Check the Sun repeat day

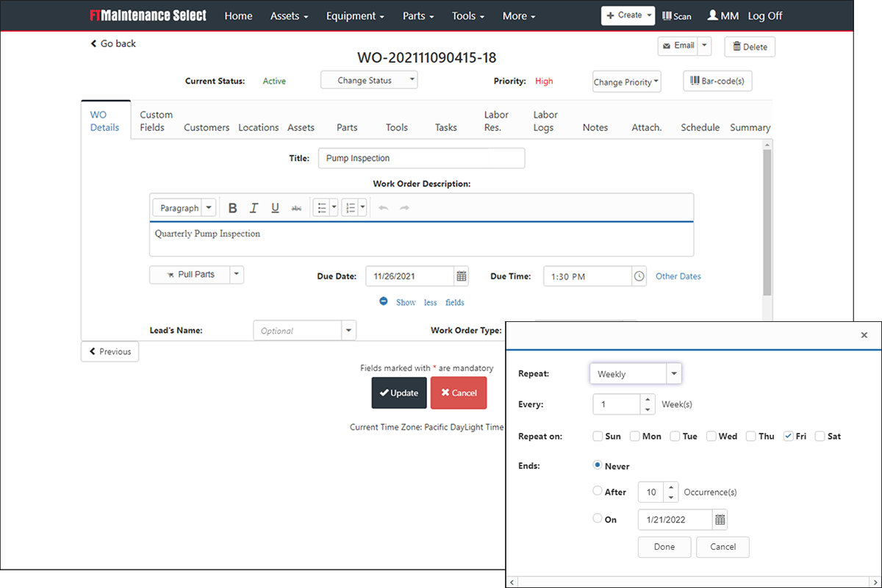pos(598,436)
